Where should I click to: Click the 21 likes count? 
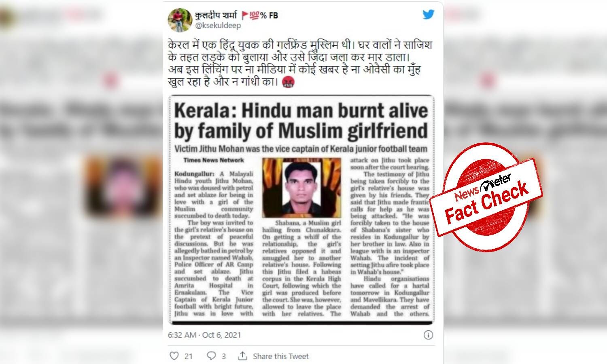(x=189, y=356)
